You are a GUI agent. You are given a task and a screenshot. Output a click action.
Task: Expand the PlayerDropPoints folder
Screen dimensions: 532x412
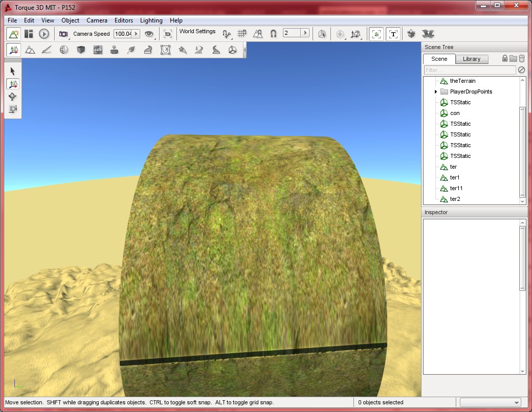click(436, 92)
